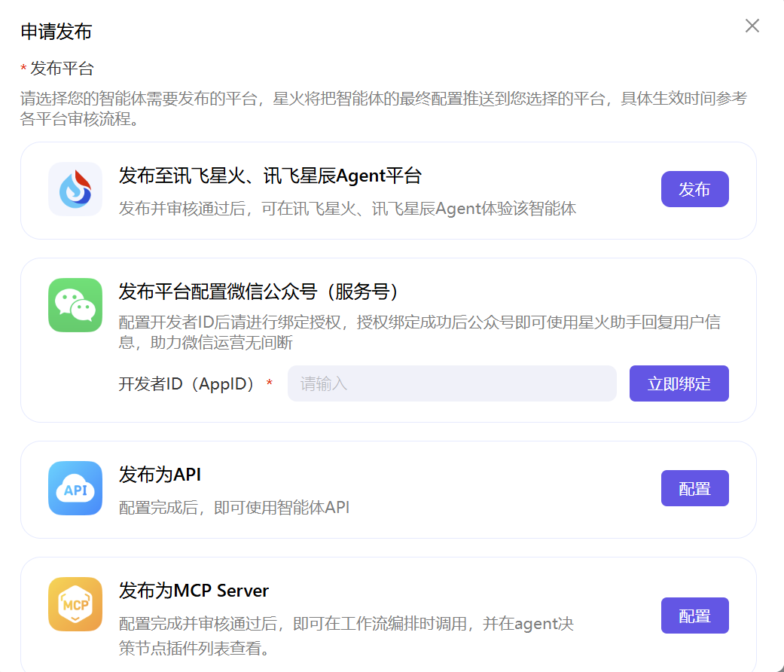
Task: Click the 申请发布 dialog title
Action: pos(56,32)
